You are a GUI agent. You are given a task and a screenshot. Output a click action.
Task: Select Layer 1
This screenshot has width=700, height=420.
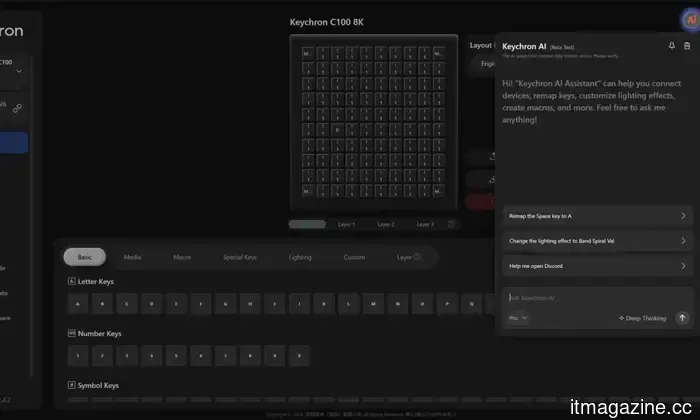tap(346, 224)
